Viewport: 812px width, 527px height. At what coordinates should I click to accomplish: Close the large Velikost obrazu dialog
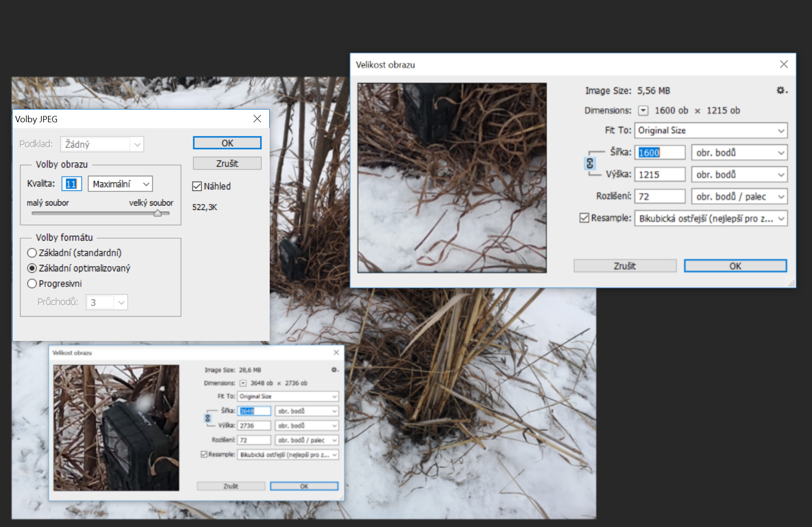pyautogui.click(x=783, y=64)
